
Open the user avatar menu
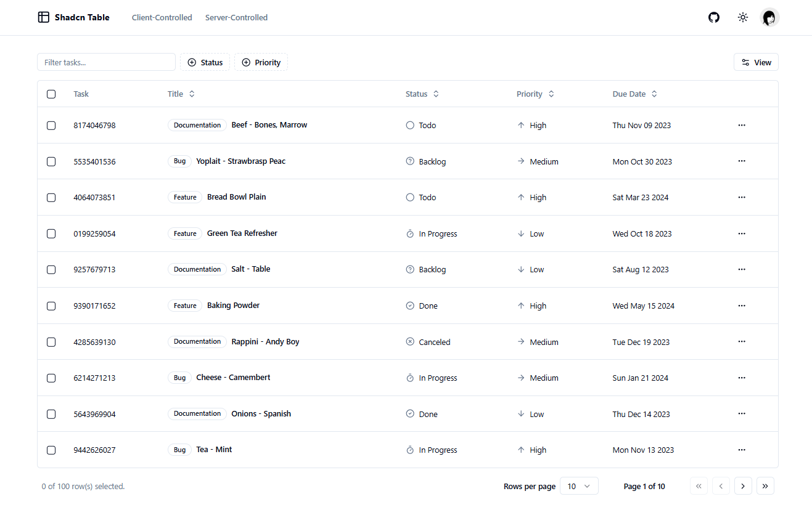tap(769, 18)
